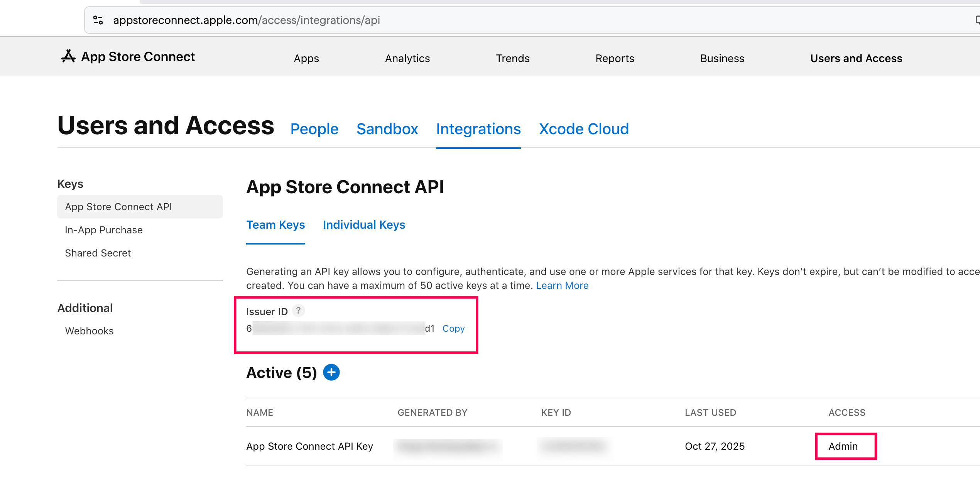Image resolution: width=980 pixels, height=479 pixels.
Task: Select Shared Secret in sidebar
Action: coord(98,253)
